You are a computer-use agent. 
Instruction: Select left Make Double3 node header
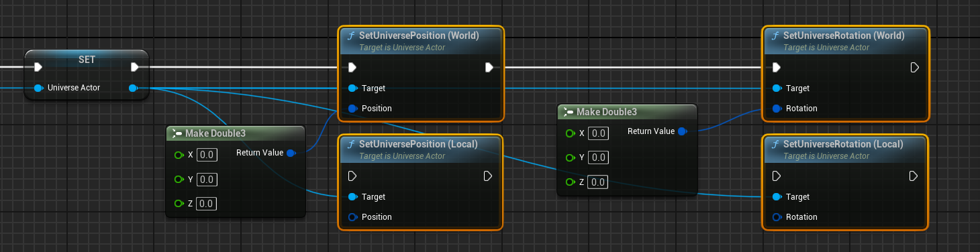236,133
